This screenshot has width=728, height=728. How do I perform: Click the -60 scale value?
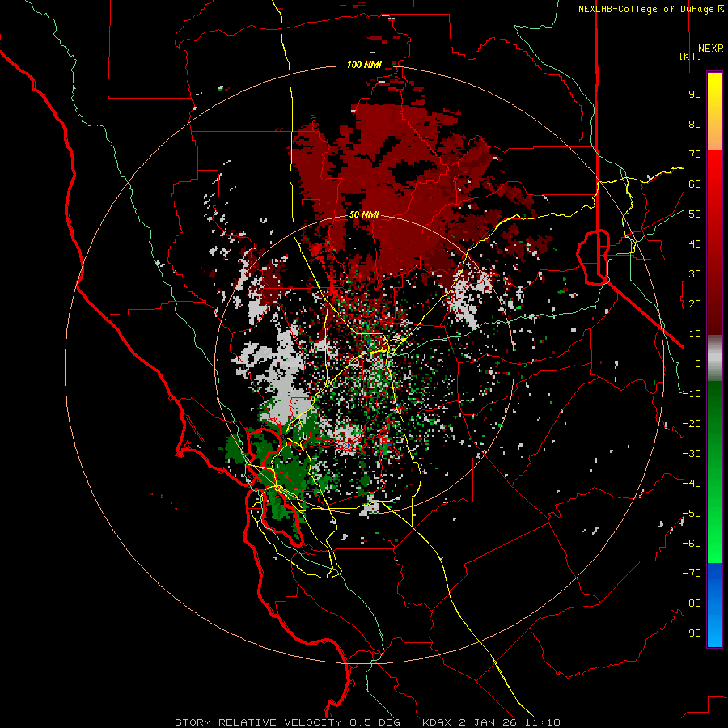(x=692, y=544)
